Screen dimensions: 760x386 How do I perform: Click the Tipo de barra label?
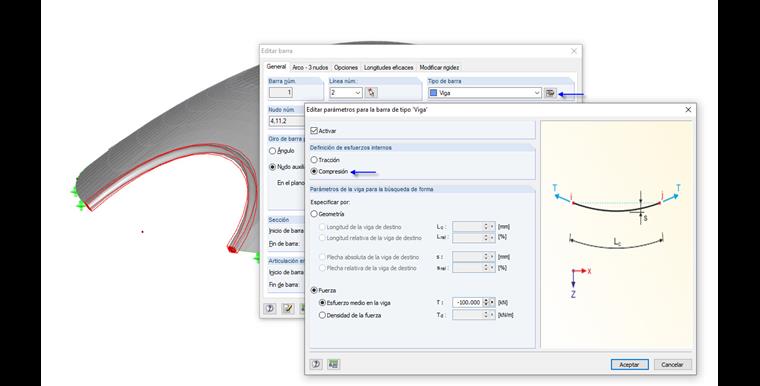point(444,81)
